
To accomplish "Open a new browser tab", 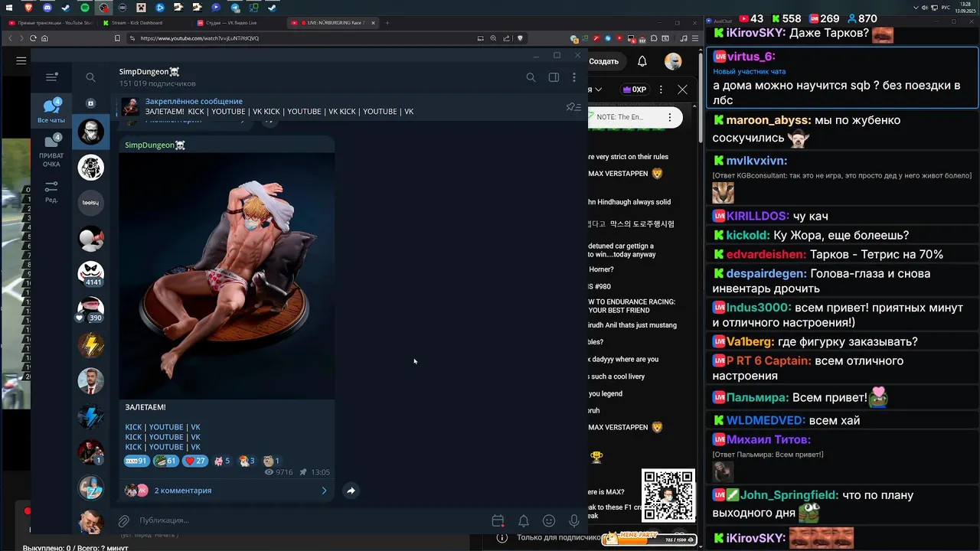I will (x=387, y=23).
